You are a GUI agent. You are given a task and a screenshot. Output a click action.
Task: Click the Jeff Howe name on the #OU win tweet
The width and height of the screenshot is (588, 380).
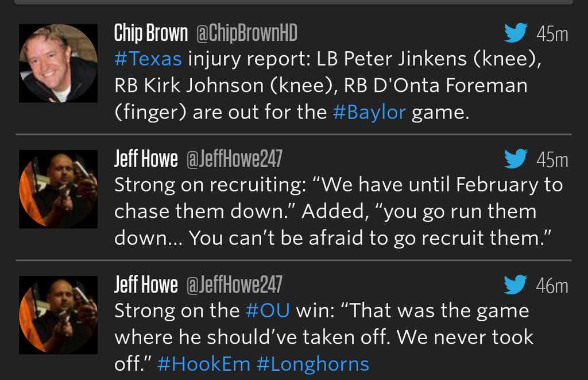coord(146,285)
